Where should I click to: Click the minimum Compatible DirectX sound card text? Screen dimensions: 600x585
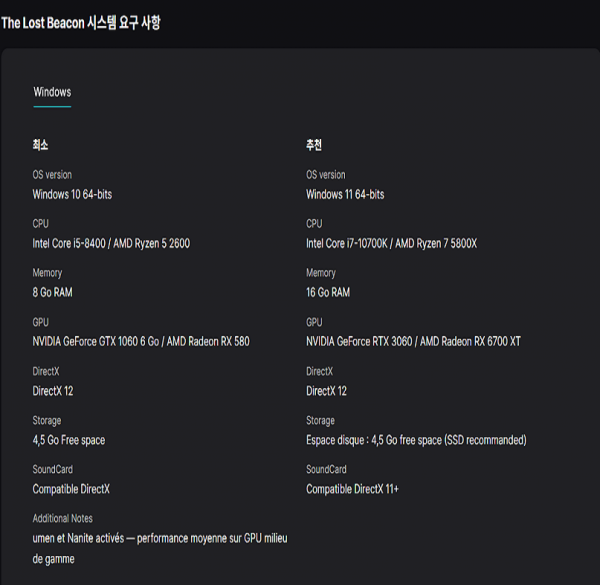(x=71, y=489)
